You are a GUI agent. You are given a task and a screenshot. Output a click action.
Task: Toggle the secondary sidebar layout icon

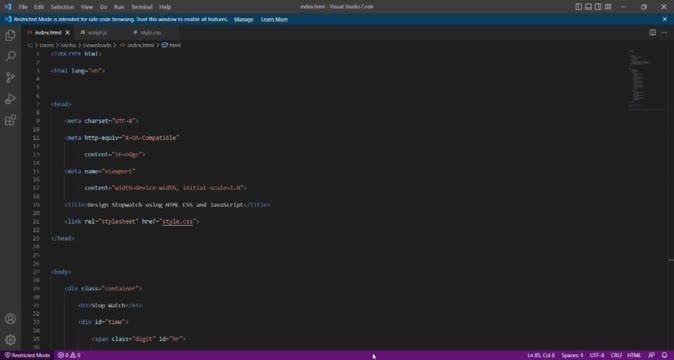point(598,7)
